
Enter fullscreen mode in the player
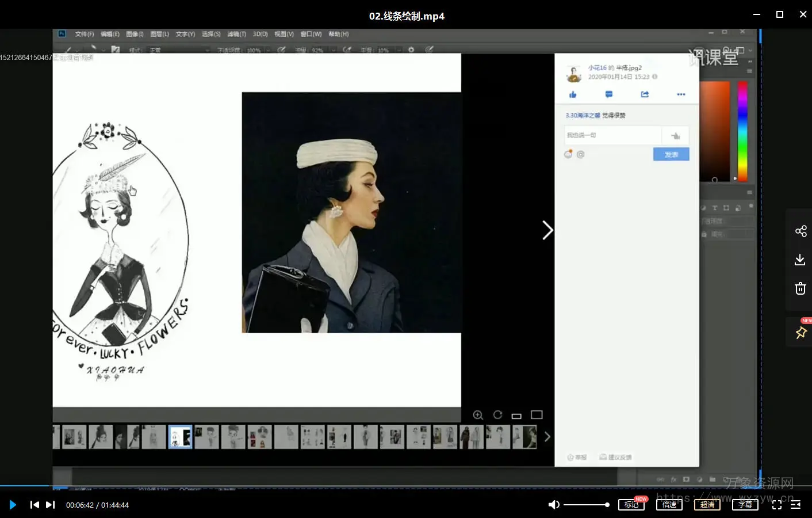pos(776,505)
